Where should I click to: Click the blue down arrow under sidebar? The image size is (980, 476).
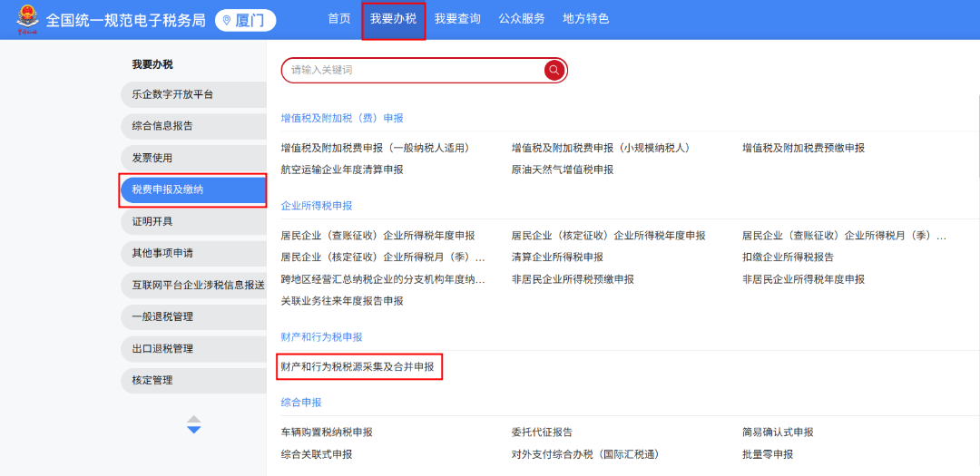(x=194, y=430)
